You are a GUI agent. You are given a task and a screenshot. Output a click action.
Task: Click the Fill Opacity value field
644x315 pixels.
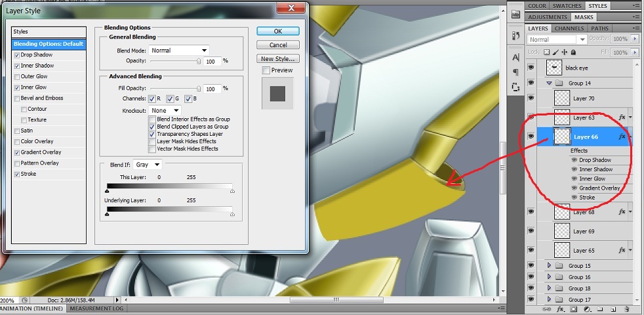coord(212,89)
